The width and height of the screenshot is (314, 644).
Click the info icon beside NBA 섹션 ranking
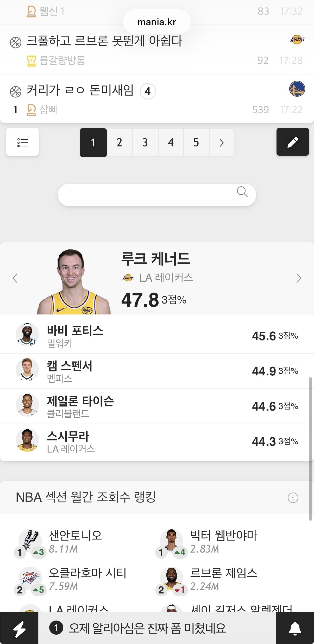click(x=293, y=498)
